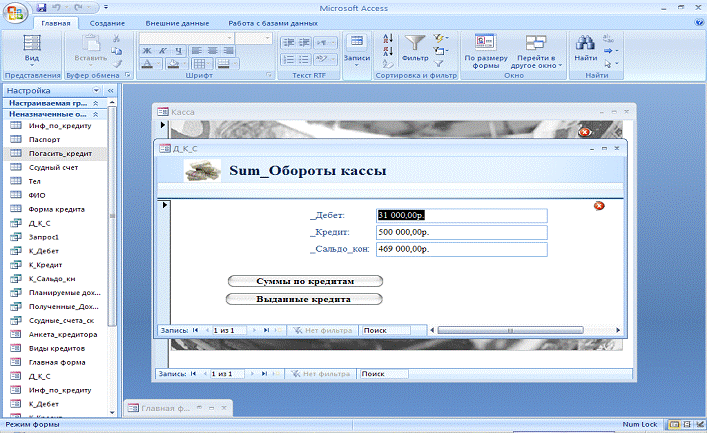Click the red close icon inside Д_К_С form
Screen dimensions: 707x433
coord(599,206)
